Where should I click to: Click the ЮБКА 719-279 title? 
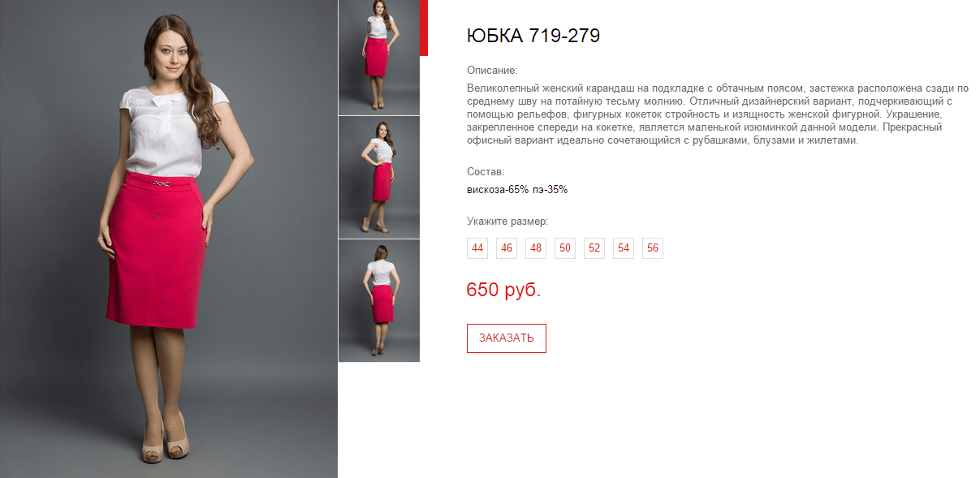point(533,36)
